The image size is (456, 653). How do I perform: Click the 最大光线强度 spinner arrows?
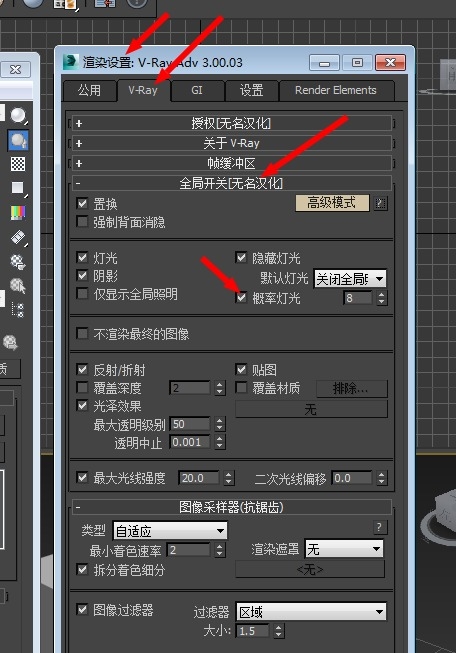[x=229, y=478]
